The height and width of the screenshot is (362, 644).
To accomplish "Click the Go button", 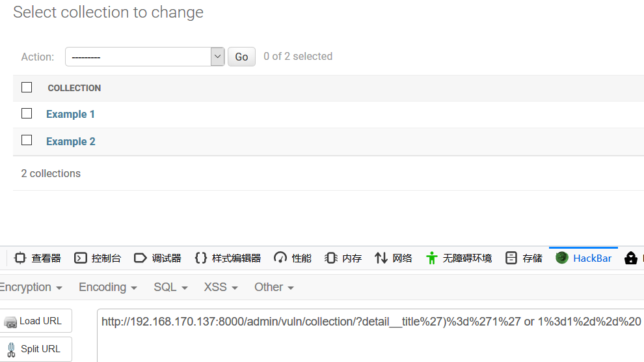I will click(241, 57).
